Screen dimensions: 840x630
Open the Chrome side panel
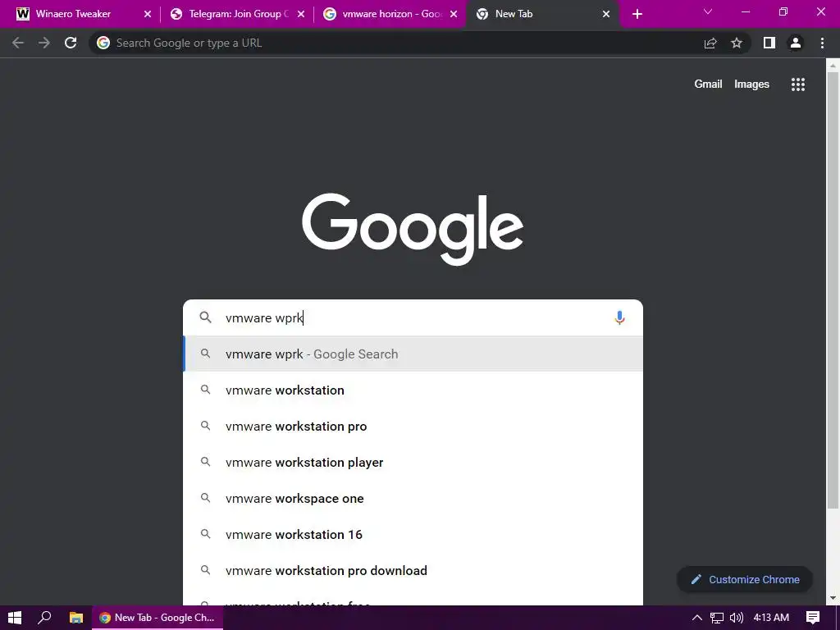(x=769, y=43)
